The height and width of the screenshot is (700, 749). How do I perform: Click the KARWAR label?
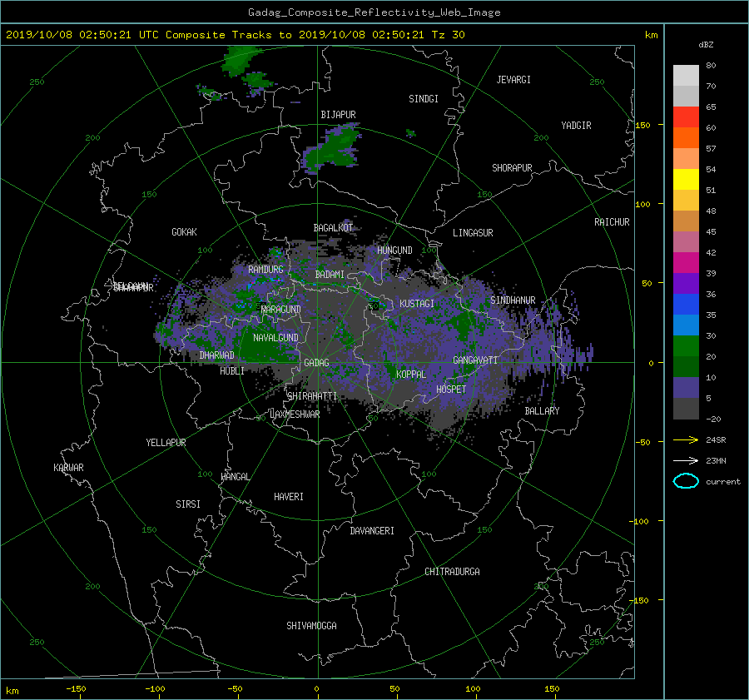click(68, 468)
